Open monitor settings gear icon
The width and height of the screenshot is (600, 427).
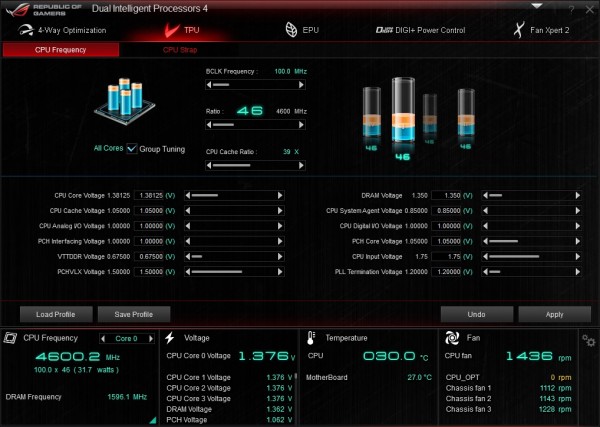click(589, 340)
